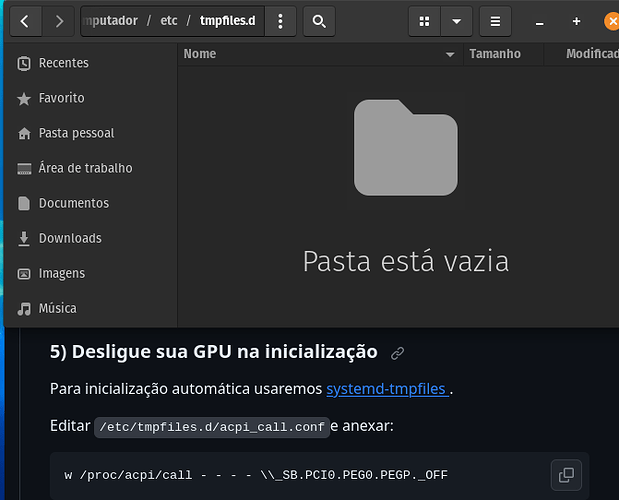Click the anchor link icon beside the heading
The image size is (619, 500).
click(x=398, y=353)
